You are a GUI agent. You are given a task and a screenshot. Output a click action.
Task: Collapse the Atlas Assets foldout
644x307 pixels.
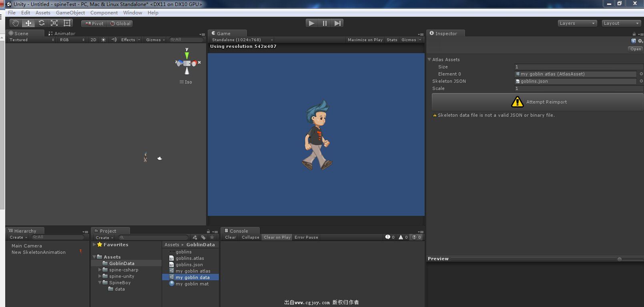click(x=429, y=60)
